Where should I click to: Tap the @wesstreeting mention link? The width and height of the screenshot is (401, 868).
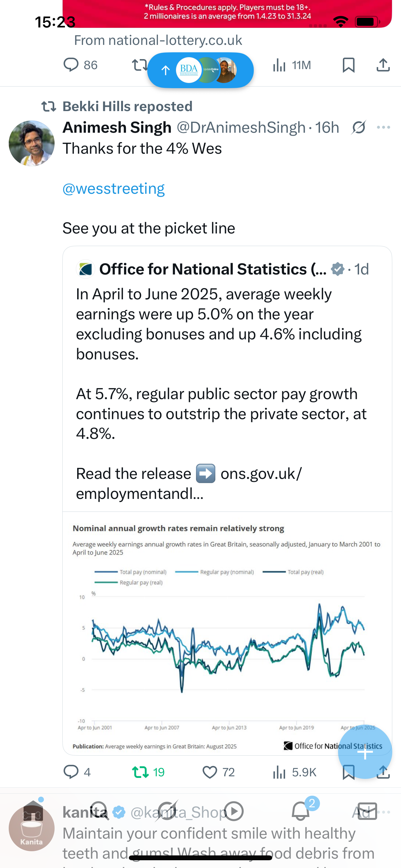[114, 188]
